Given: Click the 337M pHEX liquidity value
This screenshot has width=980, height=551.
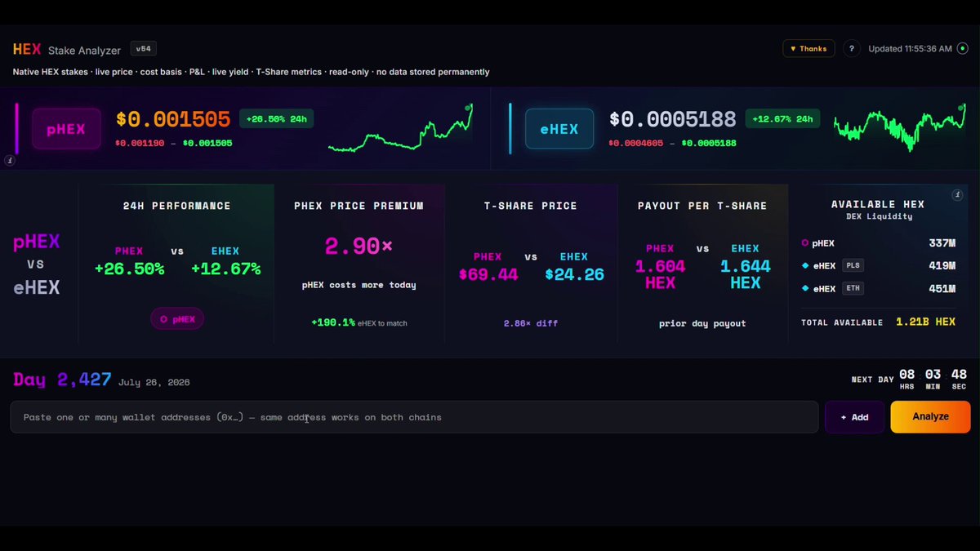Looking at the screenshot, I should pyautogui.click(x=942, y=243).
